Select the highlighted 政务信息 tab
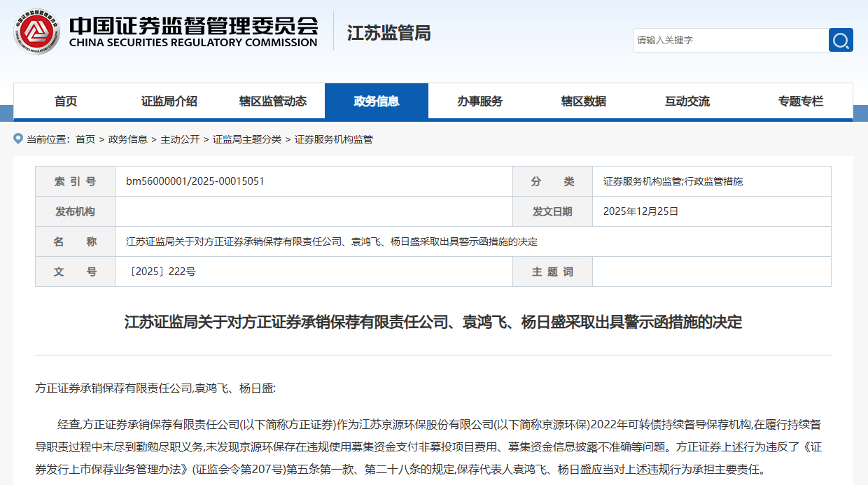The height and width of the screenshot is (485, 868). [377, 101]
